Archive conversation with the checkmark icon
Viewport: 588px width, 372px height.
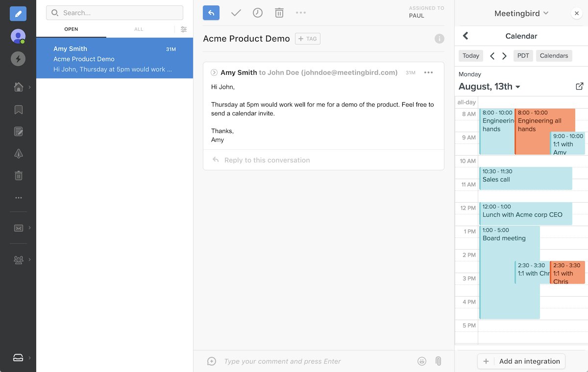(x=236, y=13)
